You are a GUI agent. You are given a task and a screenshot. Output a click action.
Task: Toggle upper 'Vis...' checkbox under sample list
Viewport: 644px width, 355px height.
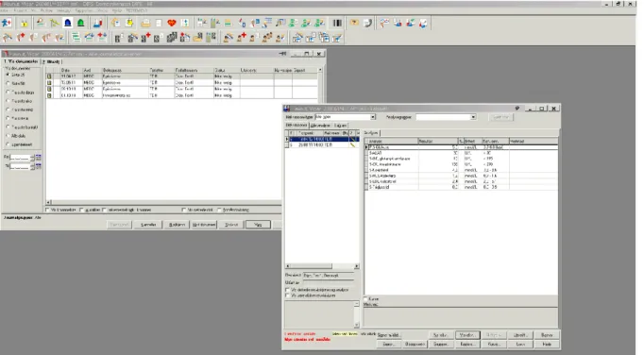coord(287,290)
